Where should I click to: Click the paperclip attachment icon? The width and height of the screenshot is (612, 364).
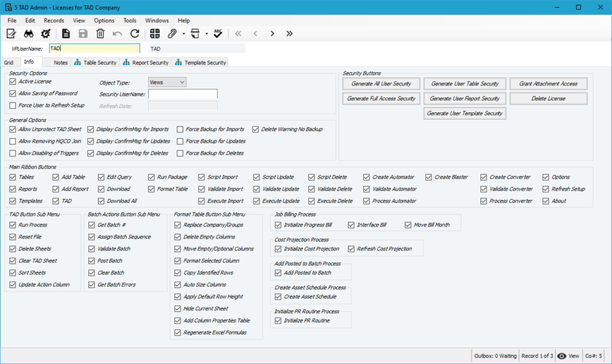coord(172,33)
